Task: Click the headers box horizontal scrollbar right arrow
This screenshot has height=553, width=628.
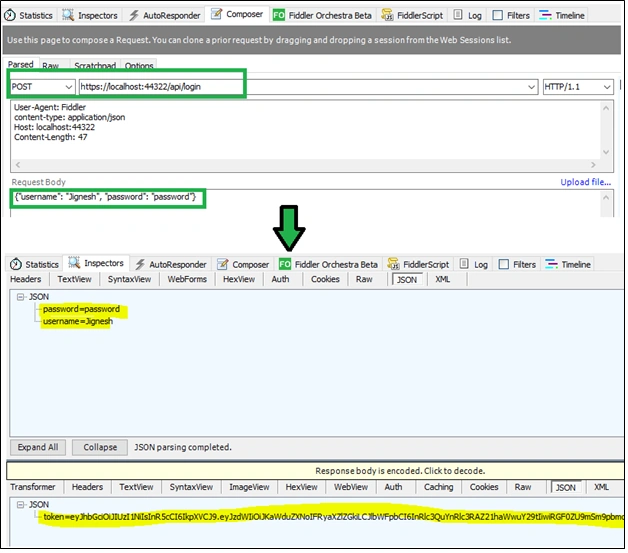Action: tap(593, 165)
